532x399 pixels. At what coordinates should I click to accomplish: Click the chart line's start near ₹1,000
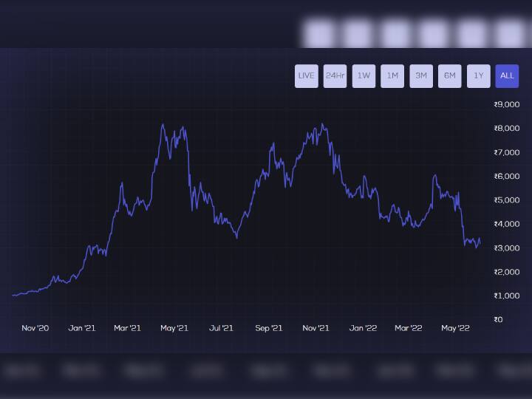13,296
